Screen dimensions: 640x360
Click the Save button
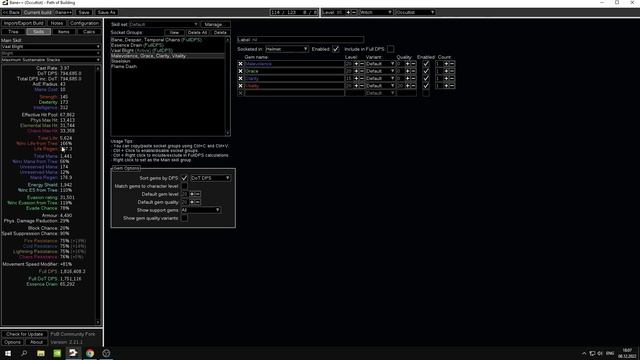(84, 12)
